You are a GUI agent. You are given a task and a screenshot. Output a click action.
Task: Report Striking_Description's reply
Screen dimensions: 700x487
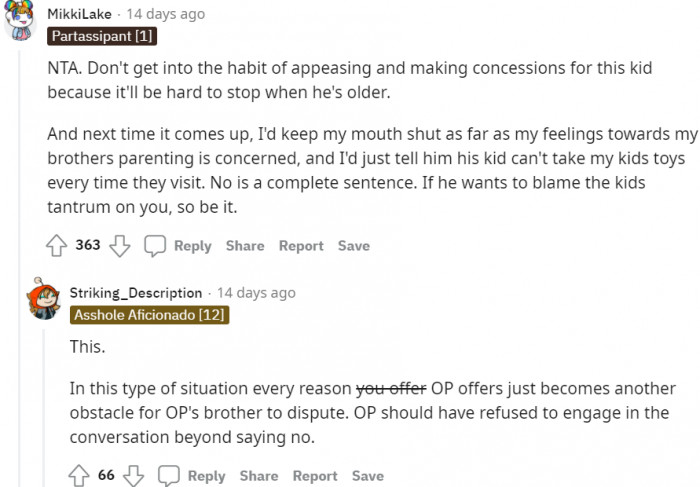pyautogui.click(x=315, y=476)
